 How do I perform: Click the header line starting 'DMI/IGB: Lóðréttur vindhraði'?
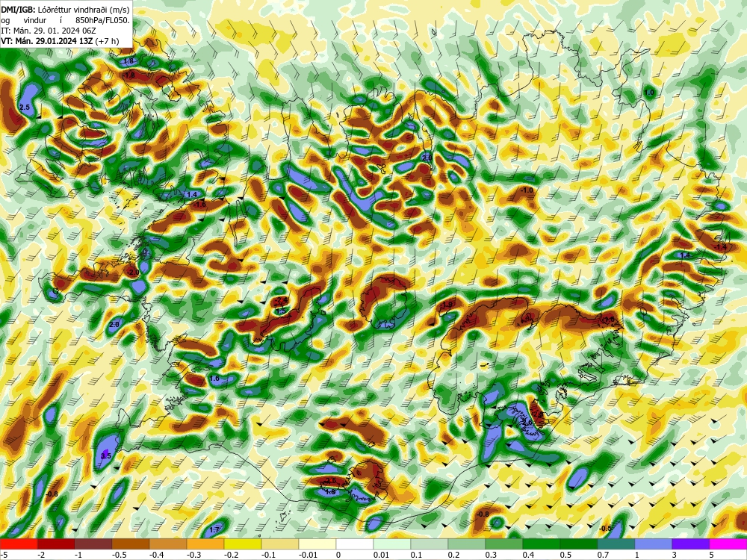tap(65, 10)
